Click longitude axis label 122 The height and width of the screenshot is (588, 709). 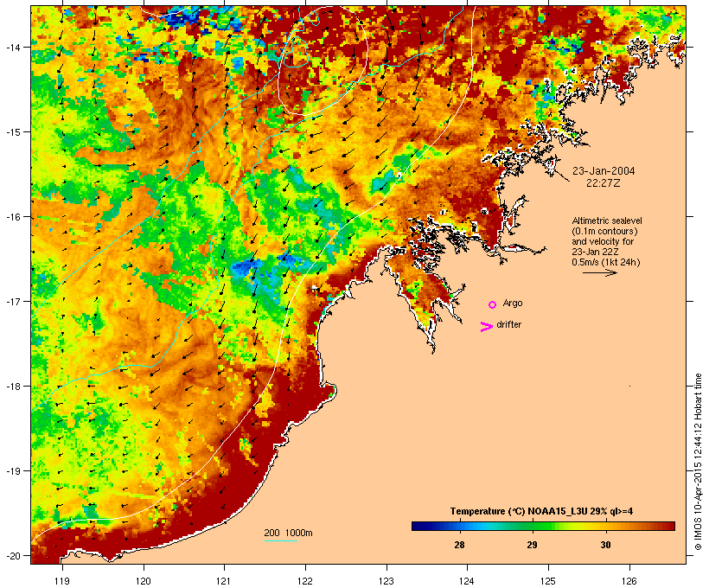coord(305,581)
